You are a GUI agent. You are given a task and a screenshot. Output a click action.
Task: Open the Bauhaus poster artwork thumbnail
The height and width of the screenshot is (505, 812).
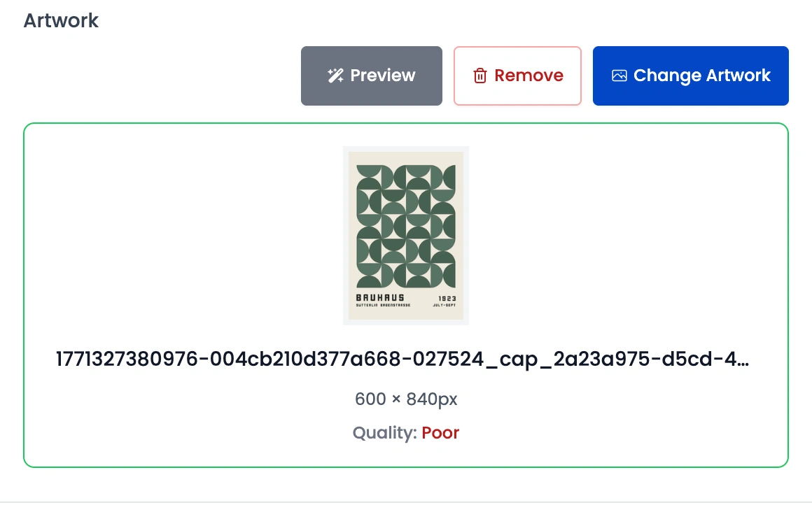[406, 236]
